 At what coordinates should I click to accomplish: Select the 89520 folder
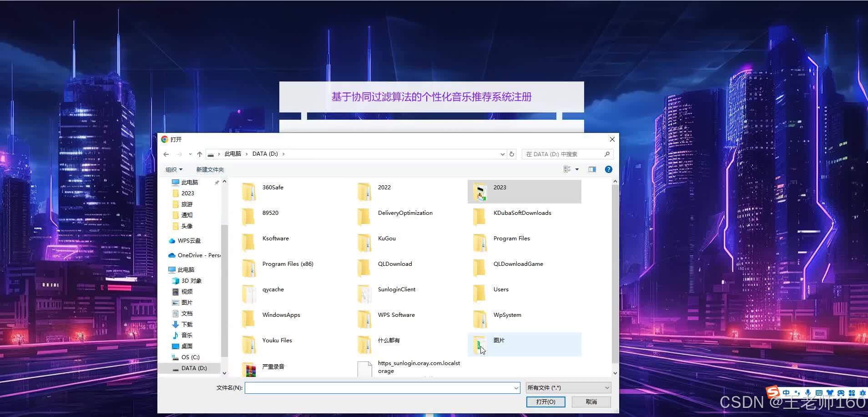(294, 217)
